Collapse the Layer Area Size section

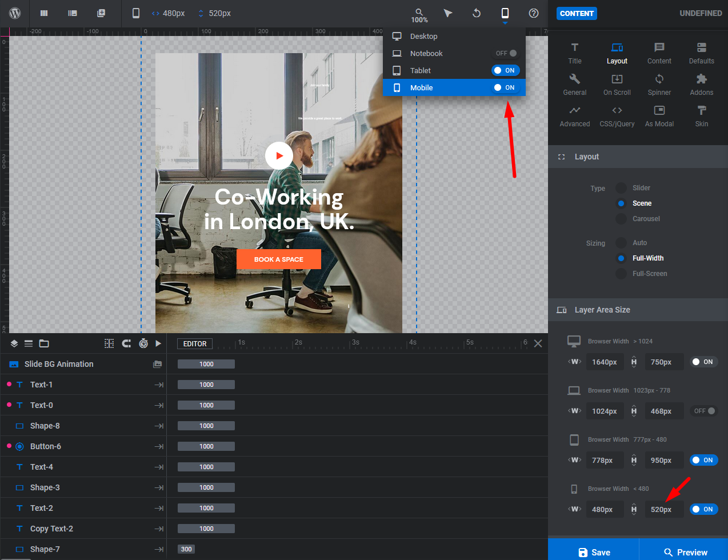[638, 310]
